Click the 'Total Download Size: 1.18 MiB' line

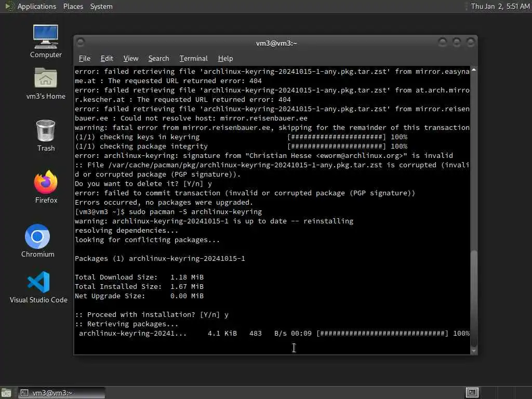(139, 277)
